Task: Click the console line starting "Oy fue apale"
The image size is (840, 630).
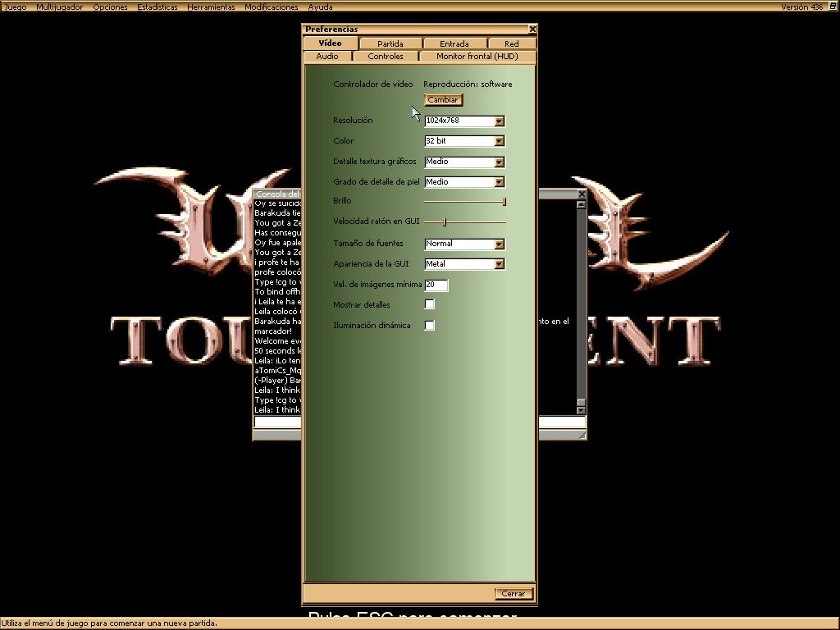Action: click(277, 243)
